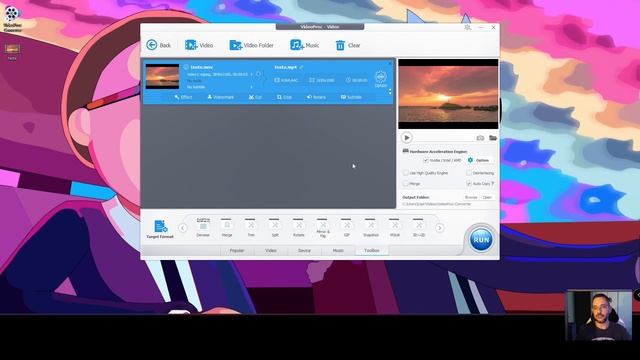Viewport: 640px width, 360px height.
Task: Remove the video item with X
Action: tap(390, 63)
